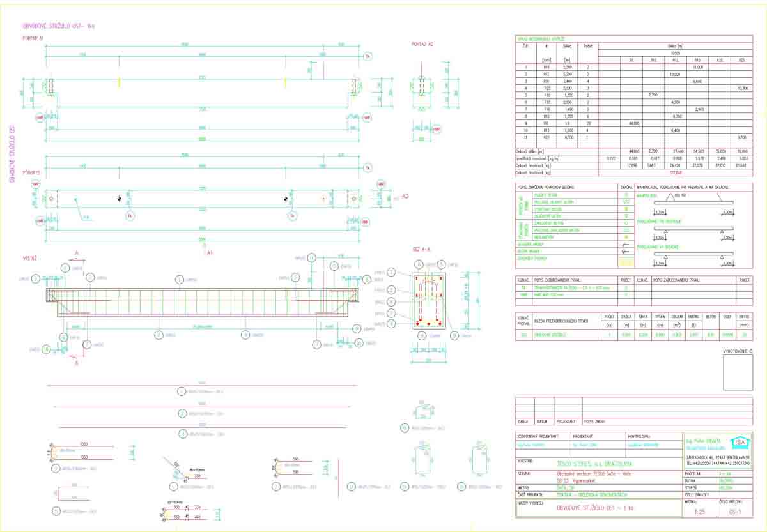The image size is (767, 532).
Task: Select the PÔDORYS plan view label
Action: 32,172
